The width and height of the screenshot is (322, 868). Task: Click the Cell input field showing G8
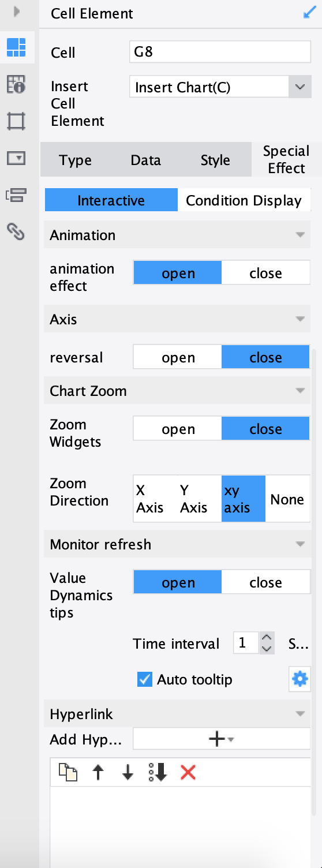220,52
